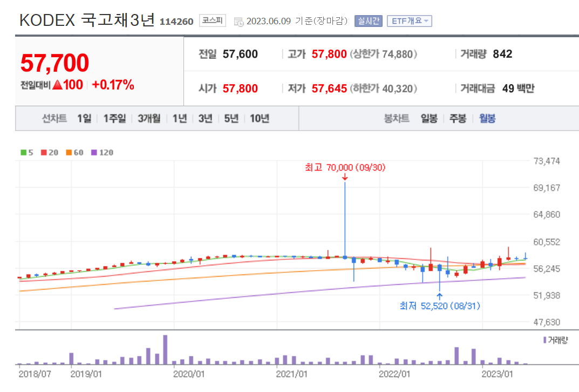Select the 10년 line chart tab
This screenshot has width=579, height=392.
point(260,119)
